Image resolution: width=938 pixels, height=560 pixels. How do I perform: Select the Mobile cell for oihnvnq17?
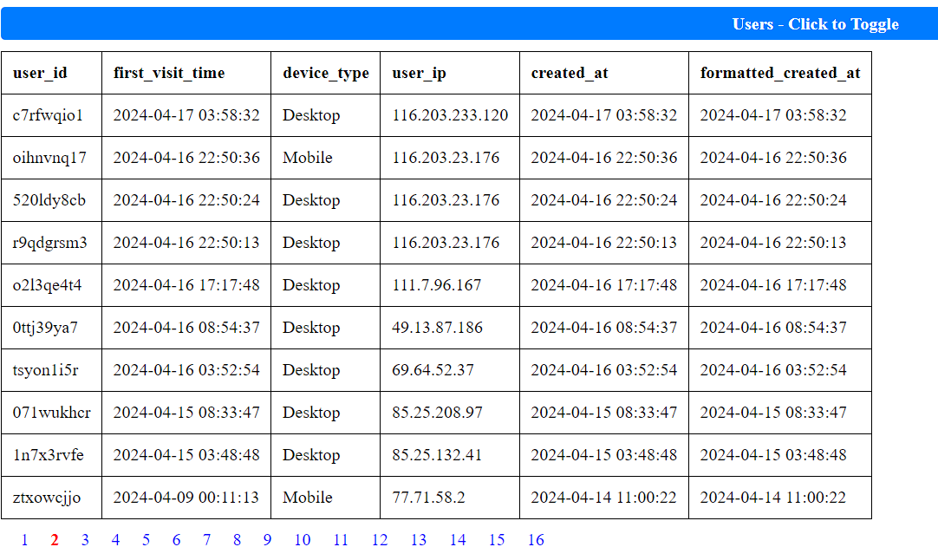pyautogui.click(x=308, y=158)
